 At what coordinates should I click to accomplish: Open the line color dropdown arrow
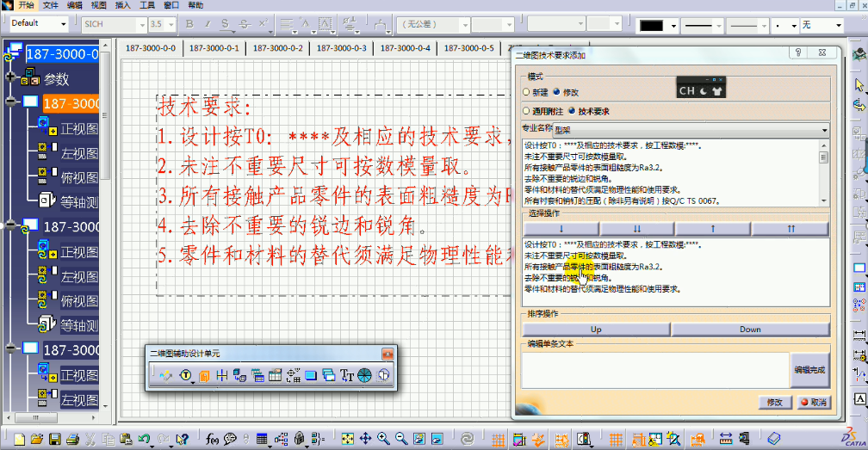(673, 26)
